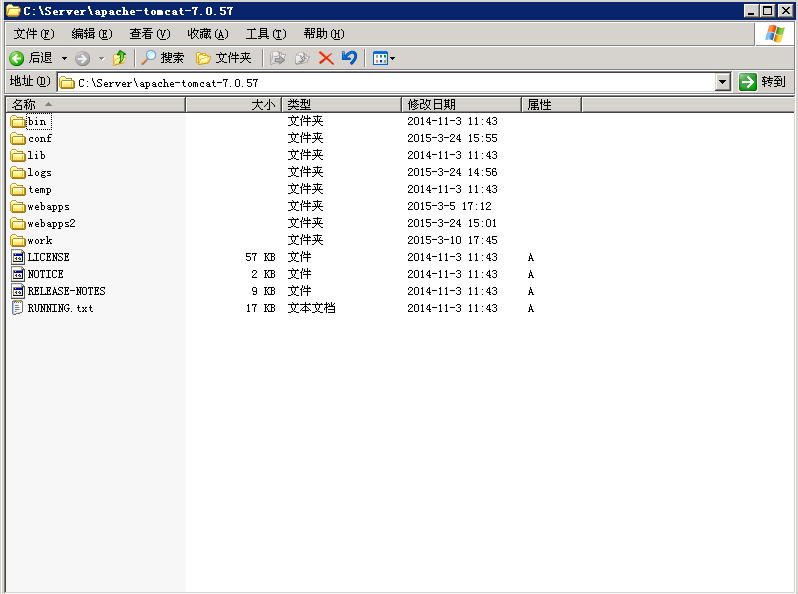Sort by Date Modified (修改日期) column header

click(x=462, y=104)
